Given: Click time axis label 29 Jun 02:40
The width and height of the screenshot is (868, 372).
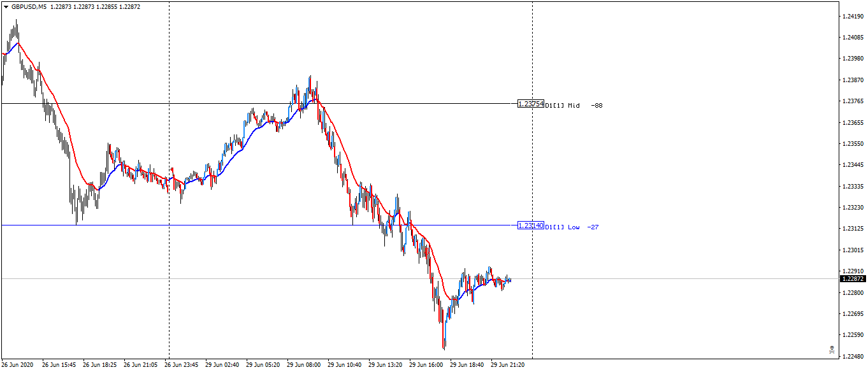Looking at the screenshot, I should coord(222,365).
